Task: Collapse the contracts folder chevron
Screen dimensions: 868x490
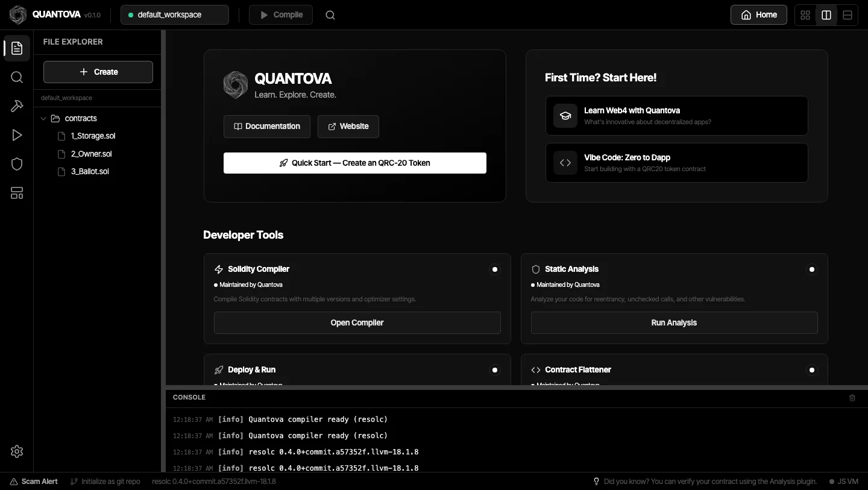Action: coord(43,119)
